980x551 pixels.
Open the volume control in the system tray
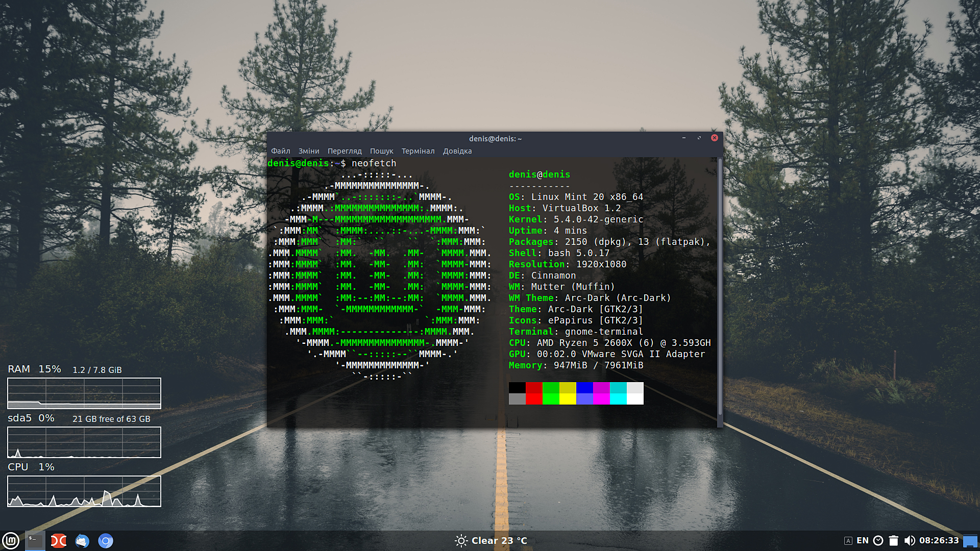click(910, 540)
